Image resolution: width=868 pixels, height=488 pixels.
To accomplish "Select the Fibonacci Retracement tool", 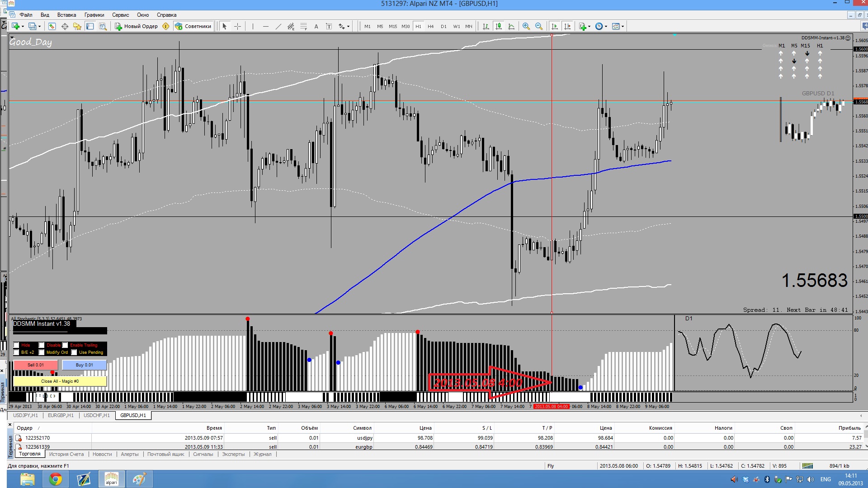I will (303, 26).
